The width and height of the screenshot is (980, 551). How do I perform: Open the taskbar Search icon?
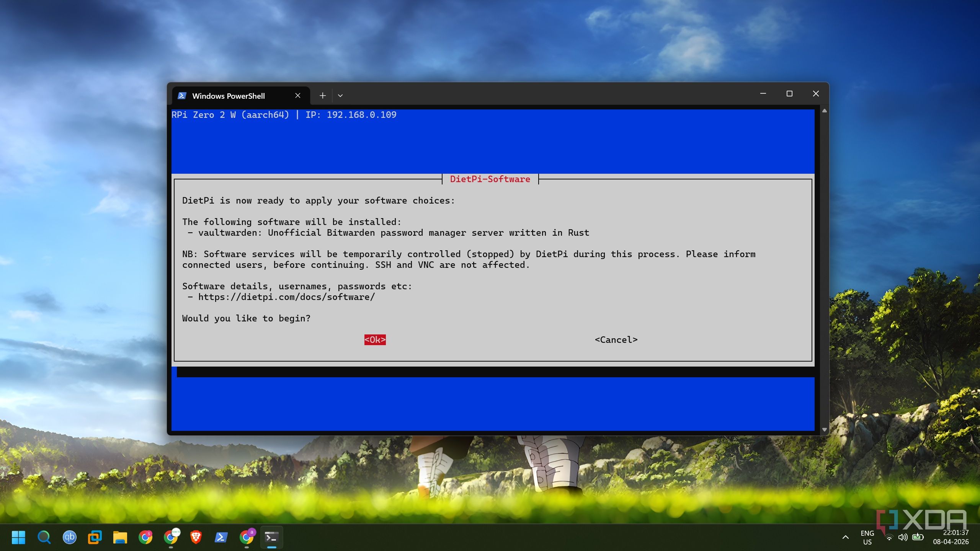pos(44,537)
